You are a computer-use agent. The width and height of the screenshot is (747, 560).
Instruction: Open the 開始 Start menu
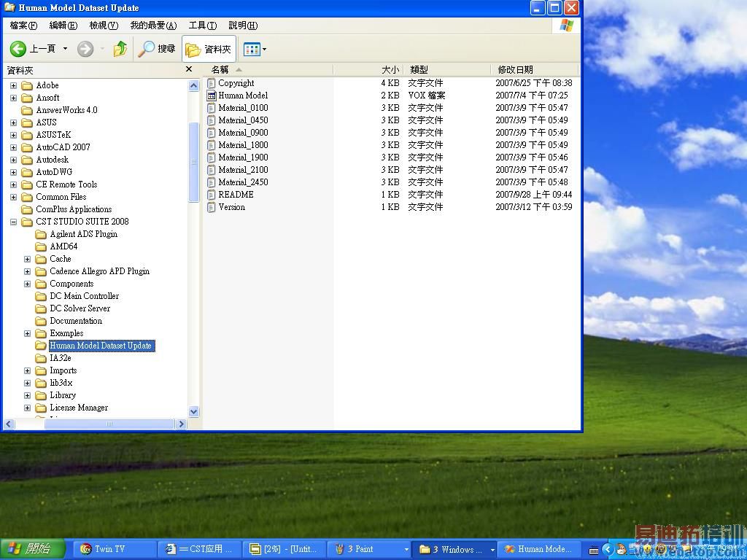tap(32, 549)
